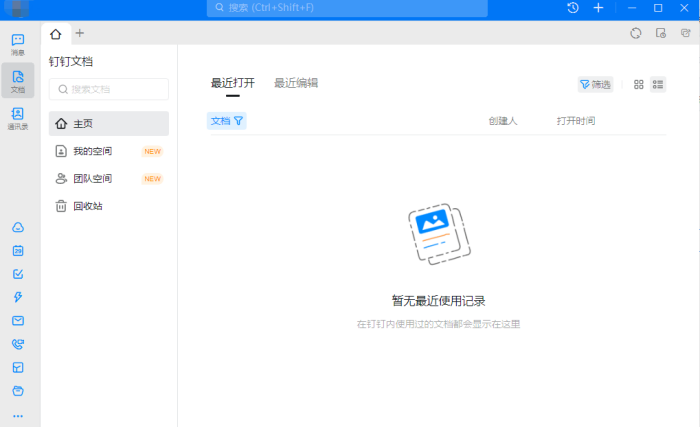Select the 最近打开 tab
This screenshot has width=700, height=427.
pos(233,83)
